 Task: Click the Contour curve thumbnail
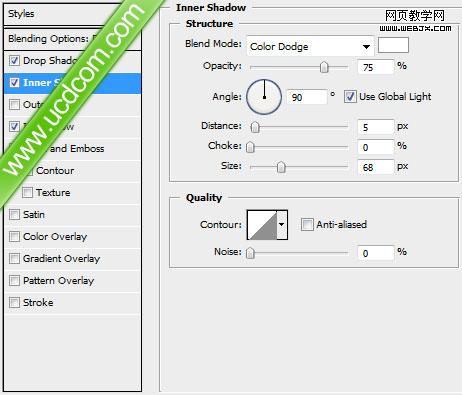[262, 225]
